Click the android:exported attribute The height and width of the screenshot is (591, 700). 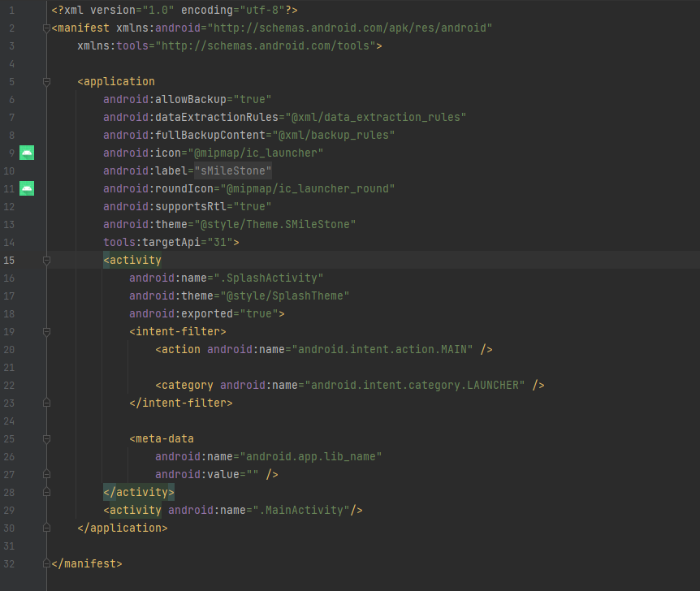[181, 314]
